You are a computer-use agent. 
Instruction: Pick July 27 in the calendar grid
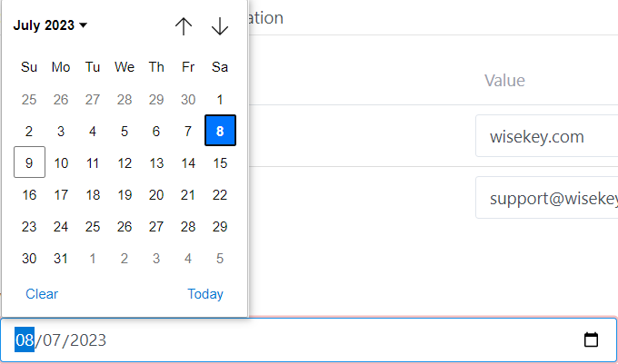[156, 227]
